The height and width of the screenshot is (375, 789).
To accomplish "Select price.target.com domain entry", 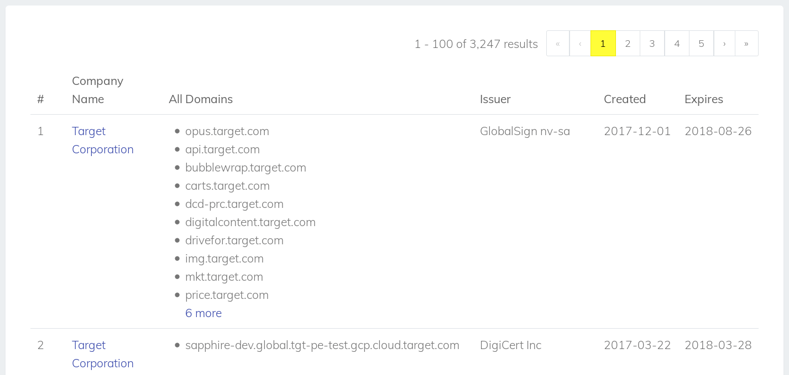I will (227, 295).
